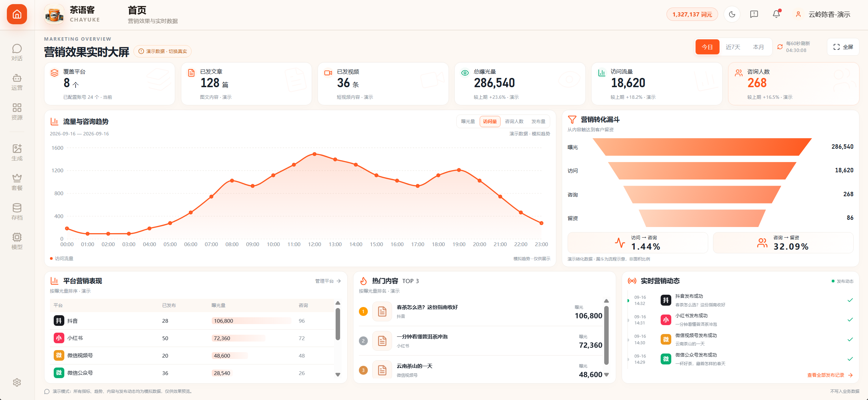Click scroll-up arrow in hot content list
Screen dimensions: 868x400
(606, 301)
